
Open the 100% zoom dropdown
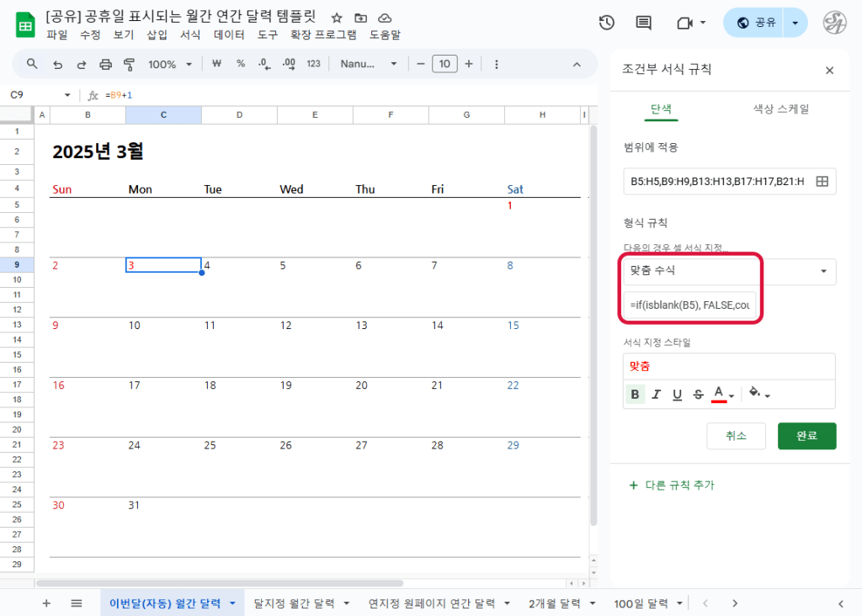point(170,64)
